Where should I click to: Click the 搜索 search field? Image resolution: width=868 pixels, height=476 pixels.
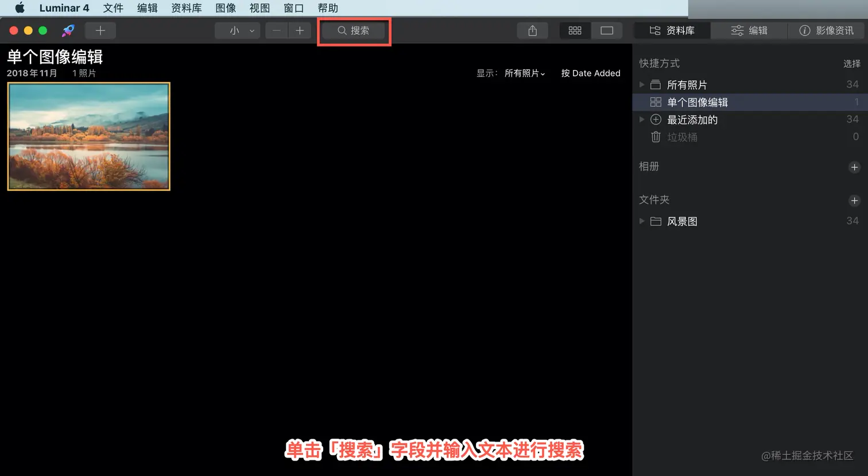pos(353,30)
